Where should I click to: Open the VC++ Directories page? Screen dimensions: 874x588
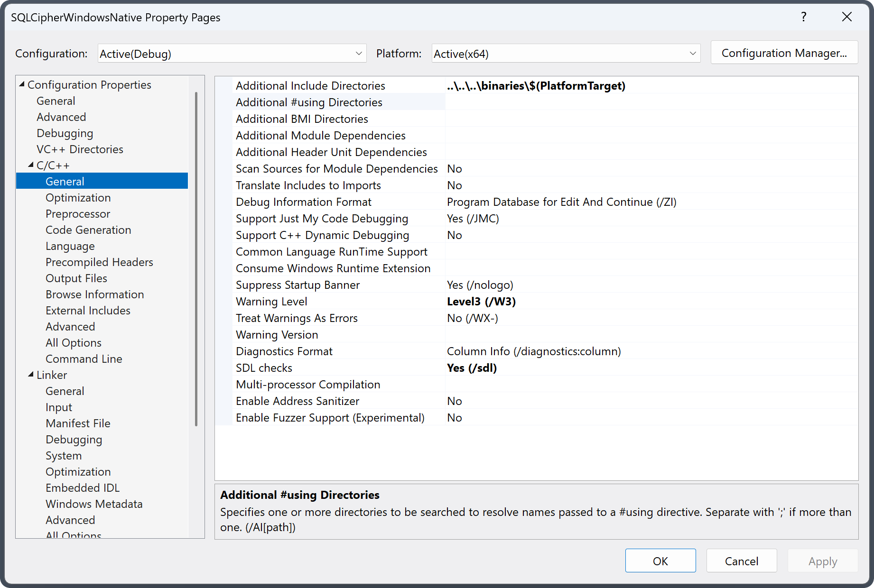[80, 149]
